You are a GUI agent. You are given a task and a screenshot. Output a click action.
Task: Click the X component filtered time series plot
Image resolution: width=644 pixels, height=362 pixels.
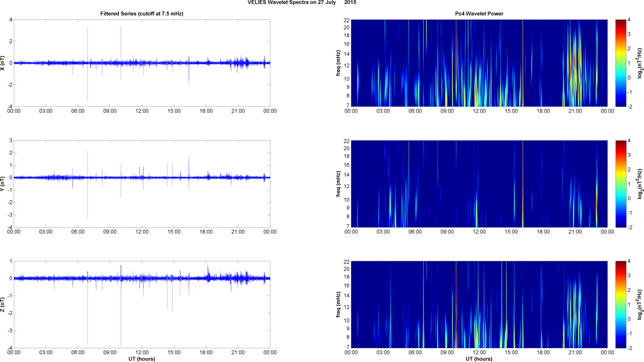142,63
